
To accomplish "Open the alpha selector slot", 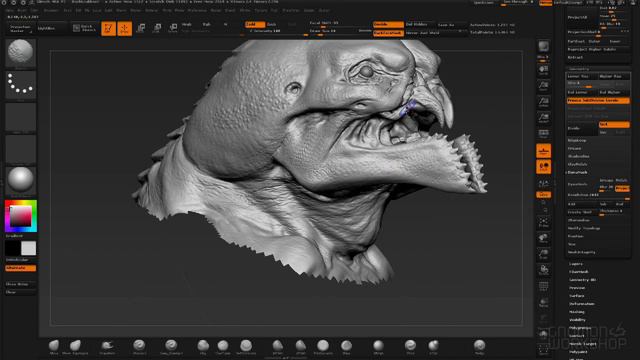I will point(20,117).
